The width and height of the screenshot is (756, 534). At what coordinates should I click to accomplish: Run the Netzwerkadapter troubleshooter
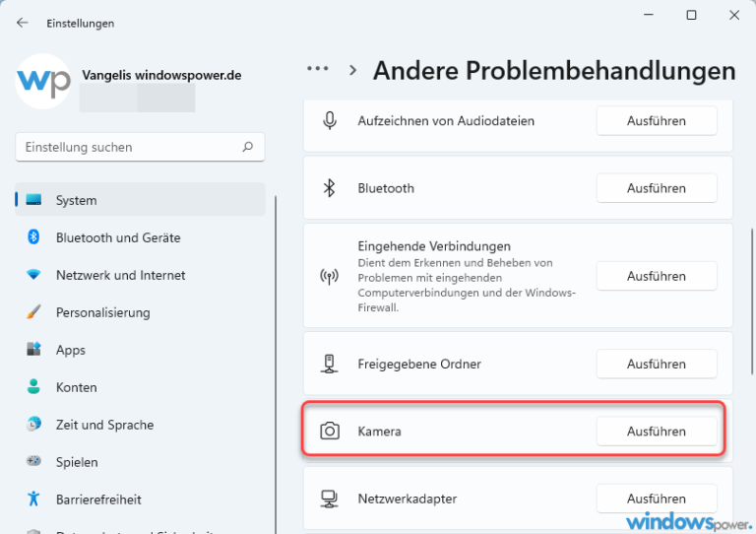tap(656, 499)
